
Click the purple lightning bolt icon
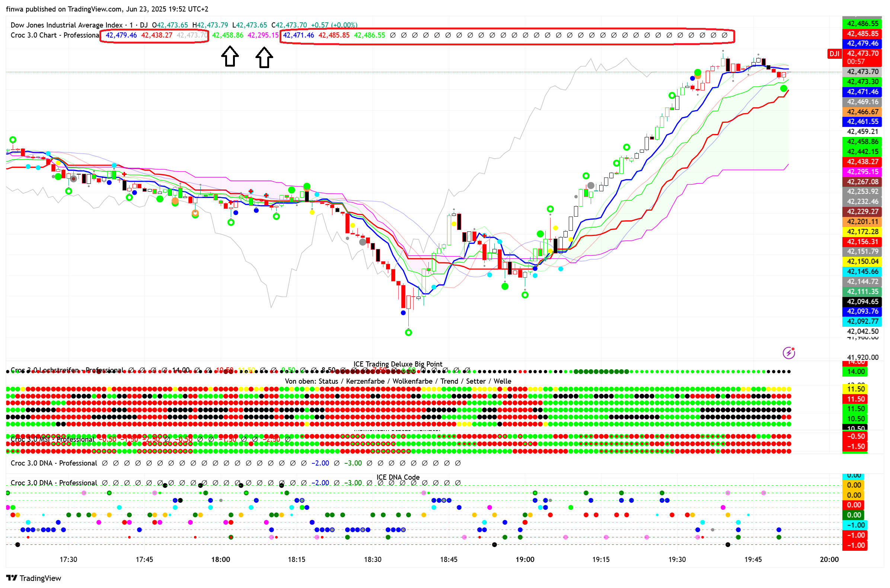pos(788,352)
